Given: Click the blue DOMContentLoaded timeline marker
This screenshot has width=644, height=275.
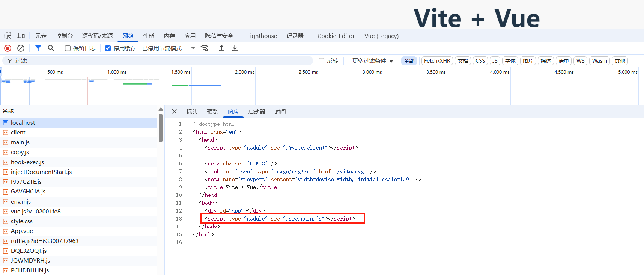Looking at the screenshot, I should pos(30,91).
